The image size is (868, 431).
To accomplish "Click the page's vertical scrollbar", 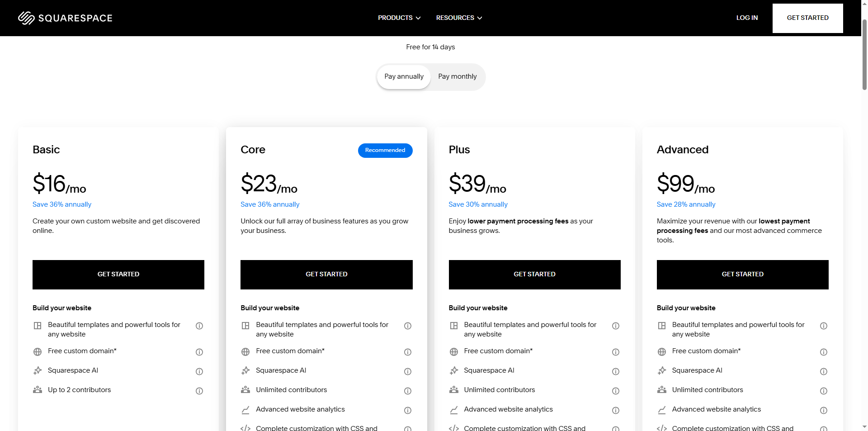I will coord(864,54).
